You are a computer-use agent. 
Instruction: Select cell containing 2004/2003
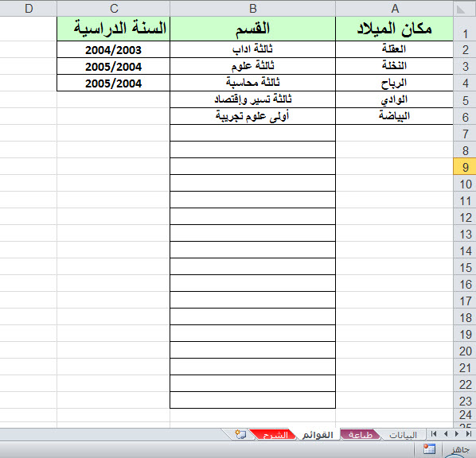[114, 50]
